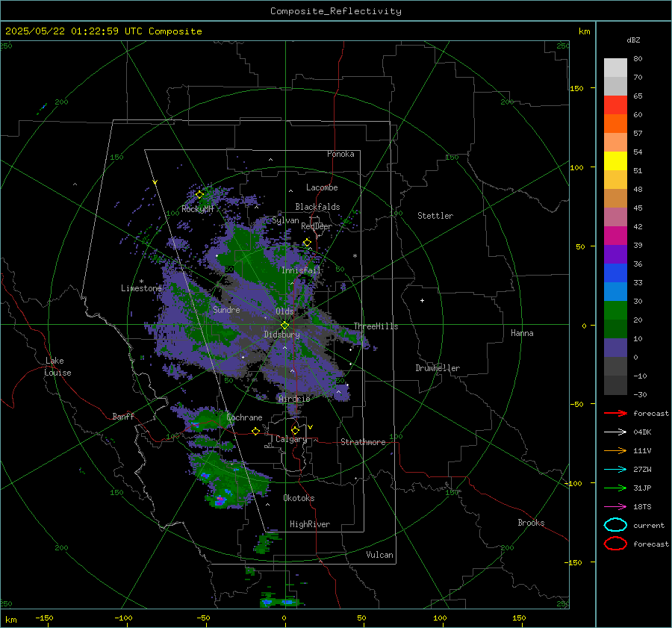
Task: Click the Stettler city label
Action: click(435, 216)
